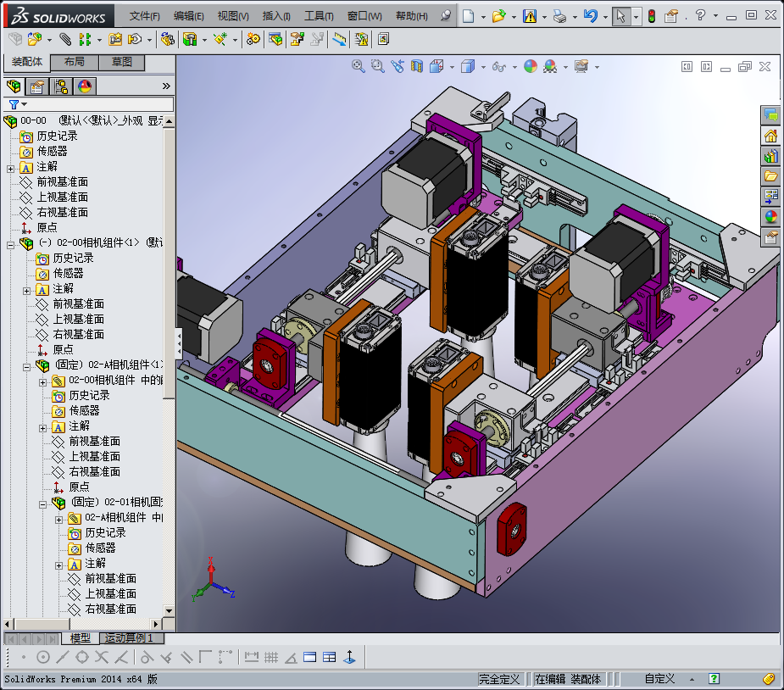This screenshot has height=690, width=784.
Task: Collapse the 02-00相机组件<1> tree node
Action: click(10, 245)
